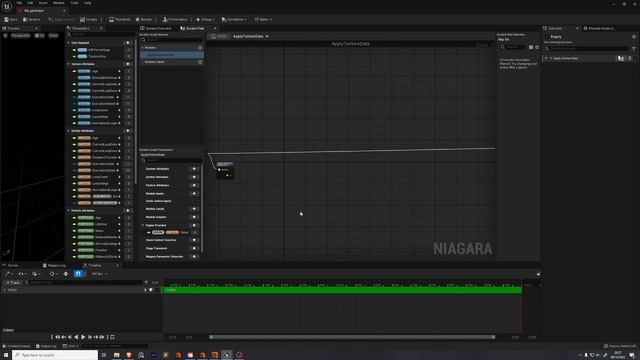Open the preview viewport options menu icon
The height and width of the screenshot is (360, 640).
tap(5, 36)
